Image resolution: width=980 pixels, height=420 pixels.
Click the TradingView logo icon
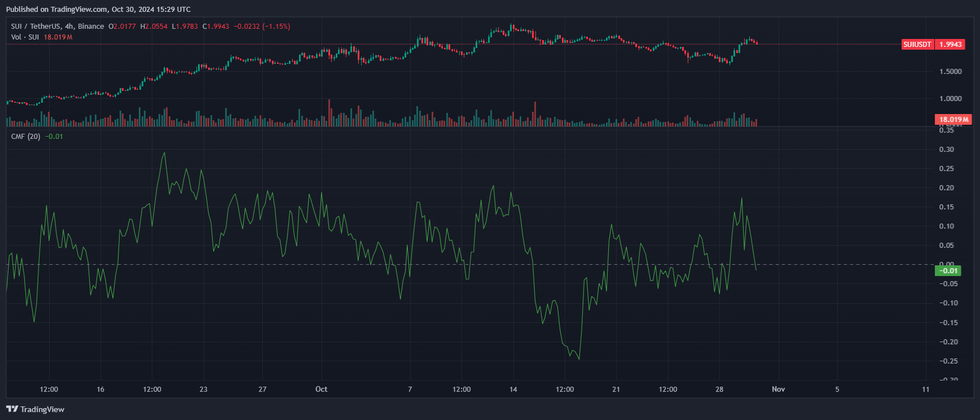(x=12, y=409)
